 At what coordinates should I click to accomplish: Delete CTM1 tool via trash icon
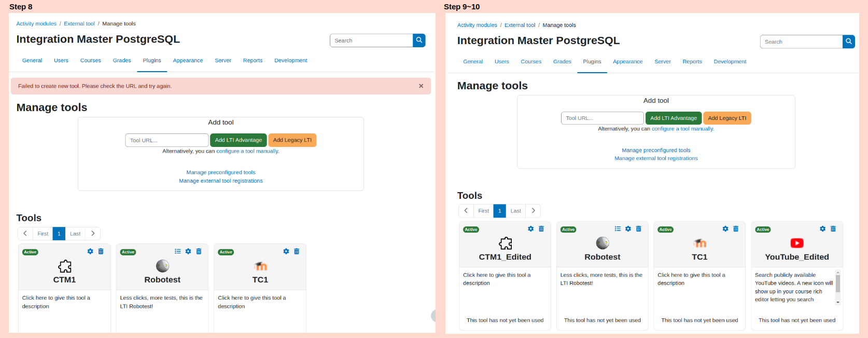101,251
